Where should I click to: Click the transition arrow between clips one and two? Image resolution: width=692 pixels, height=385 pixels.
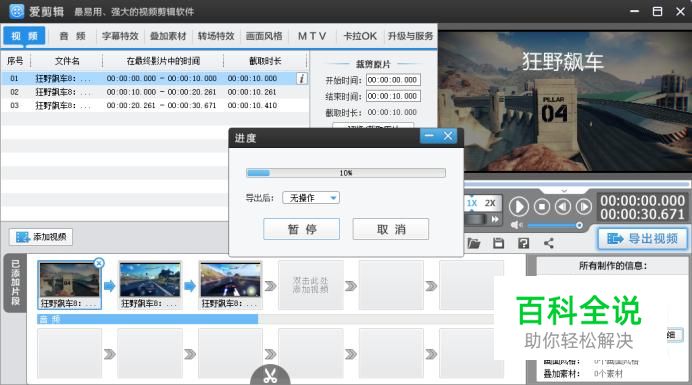pyautogui.click(x=109, y=286)
